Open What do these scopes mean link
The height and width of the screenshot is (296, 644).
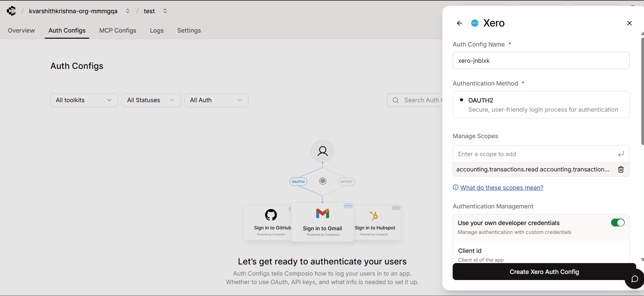pos(502,188)
